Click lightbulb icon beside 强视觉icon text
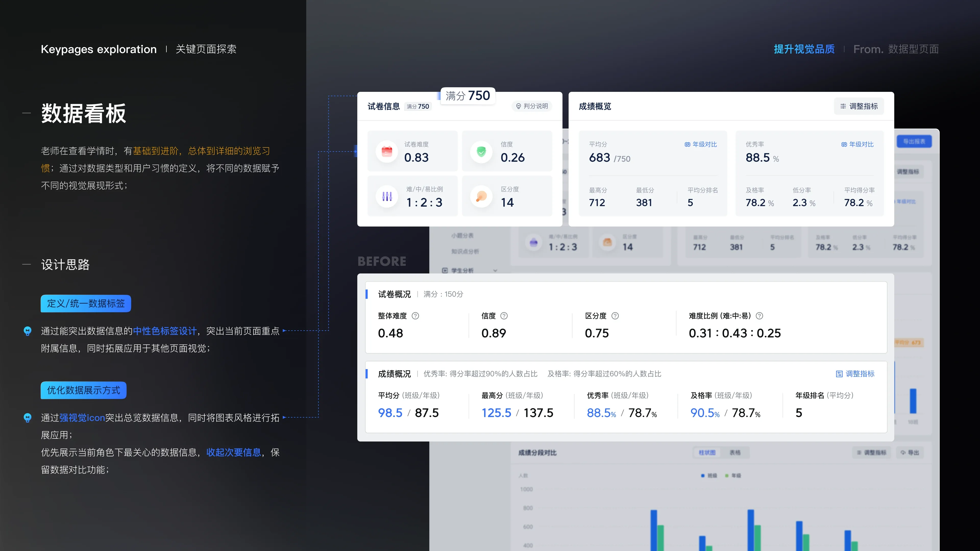 (27, 418)
